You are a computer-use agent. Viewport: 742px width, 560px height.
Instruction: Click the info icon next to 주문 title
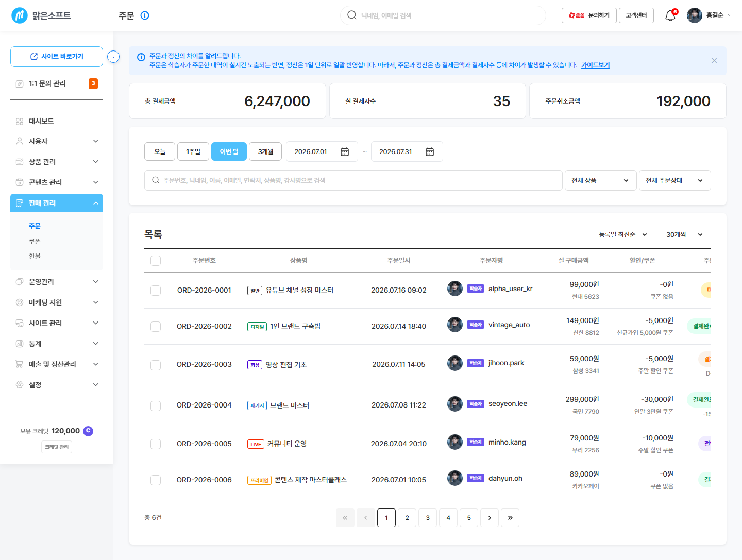pos(145,15)
